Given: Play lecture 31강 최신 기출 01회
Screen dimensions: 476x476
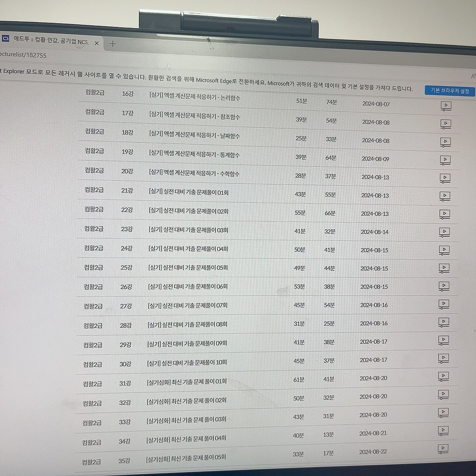Looking at the screenshot, I should pos(443,377).
